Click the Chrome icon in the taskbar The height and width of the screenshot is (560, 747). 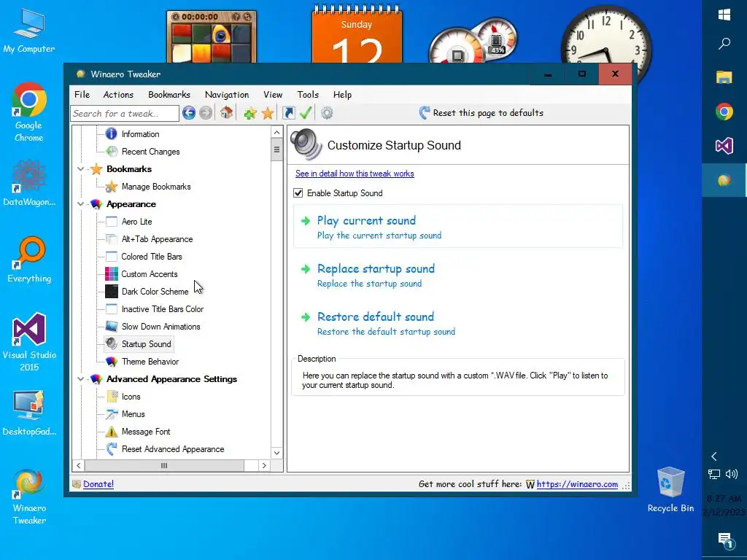[724, 112]
